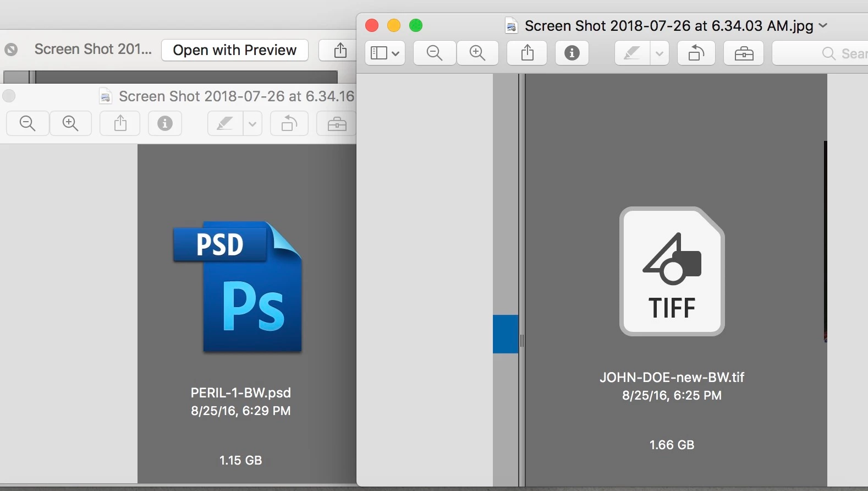The width and height of the screenshot is (868, 491).
Task: Open sidebar view menu in front Preview window
Action: tap(385, 53)
